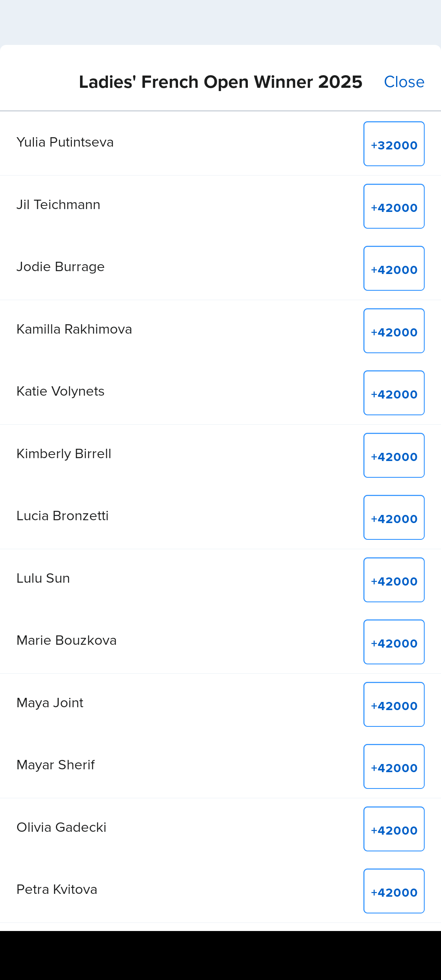Choose Mayar Sherif odds button
441x980 pixels.
tap(394, 767)
